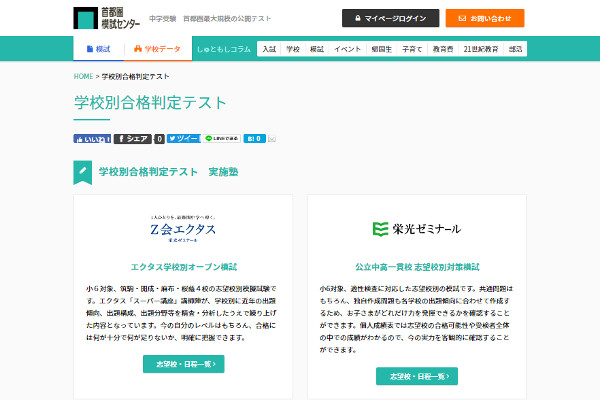Click the 学校別合格判定テスト page title

coord(150,103)
